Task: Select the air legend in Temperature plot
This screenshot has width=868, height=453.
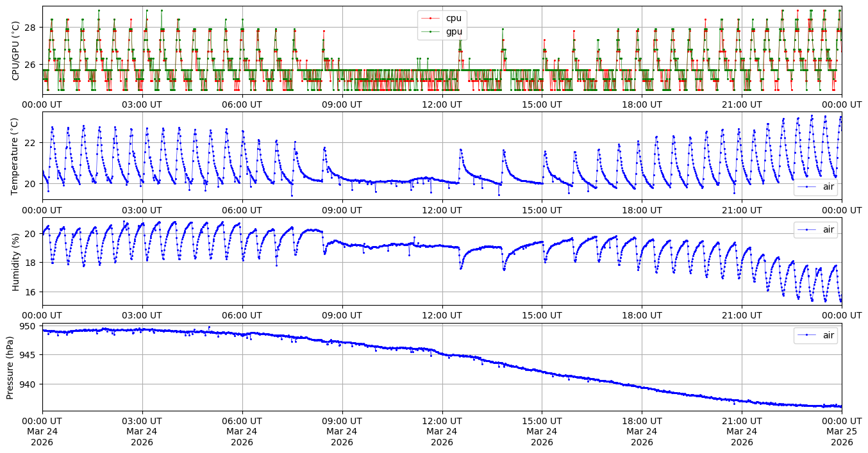Action: point(823,187)
